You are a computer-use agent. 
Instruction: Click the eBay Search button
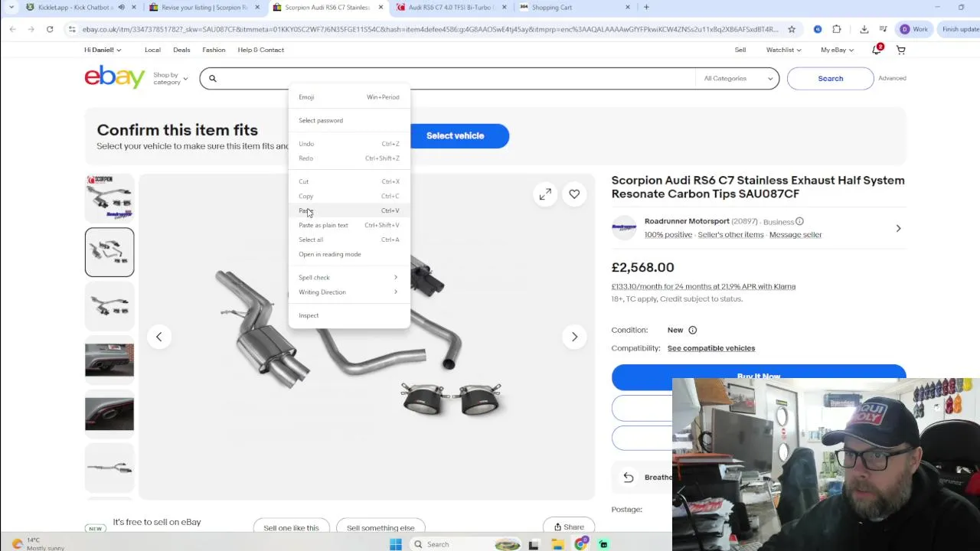(x=830, y=78)
